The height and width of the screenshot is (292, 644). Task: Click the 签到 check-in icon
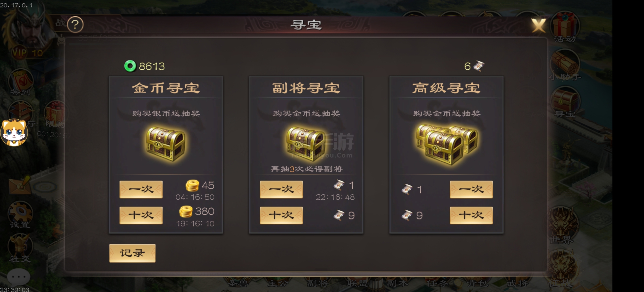point(20,83)
